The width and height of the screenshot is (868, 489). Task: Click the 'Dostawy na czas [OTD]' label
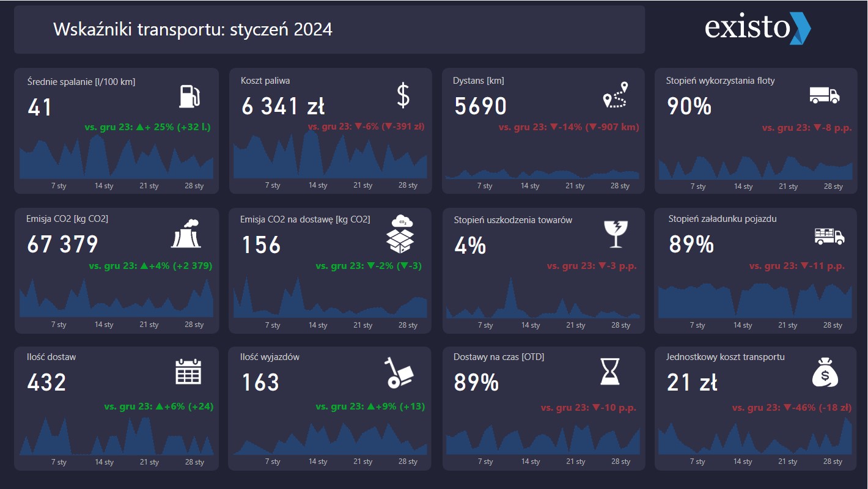tap(499, 356)
